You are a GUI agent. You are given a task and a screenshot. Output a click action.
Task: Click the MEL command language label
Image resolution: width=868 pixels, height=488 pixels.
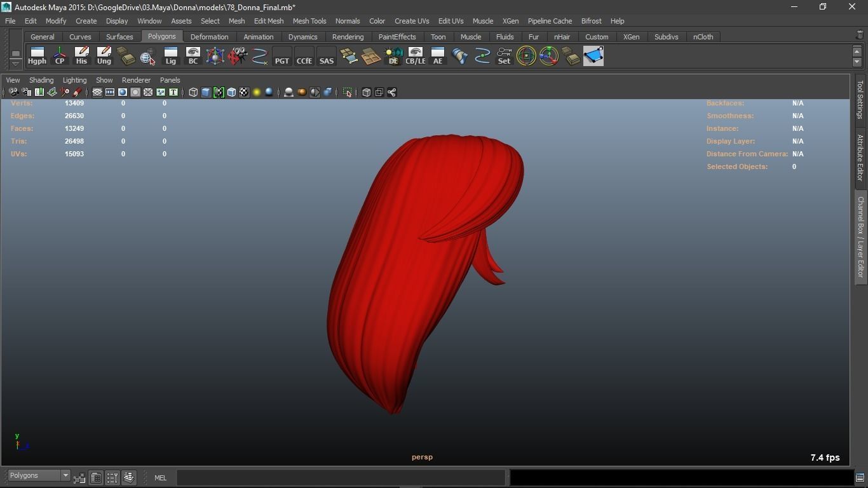coord(160,478)
